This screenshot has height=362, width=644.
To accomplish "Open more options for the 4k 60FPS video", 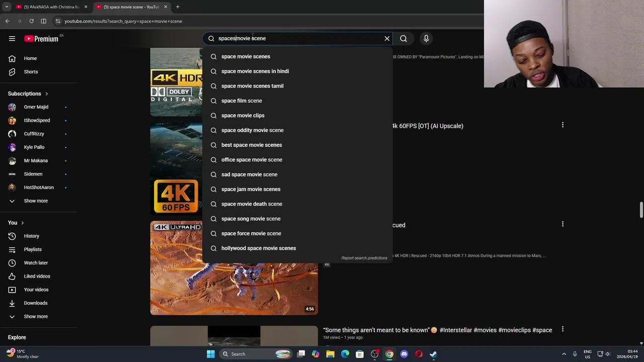I will coord(562,125).
